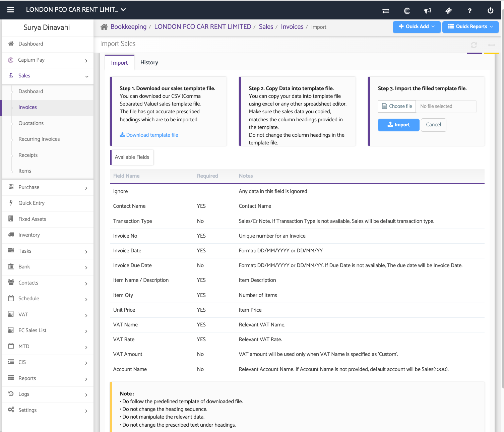Click the ticket icon in top bar
This screenshot has height=432, width=504.
(449, 11)
